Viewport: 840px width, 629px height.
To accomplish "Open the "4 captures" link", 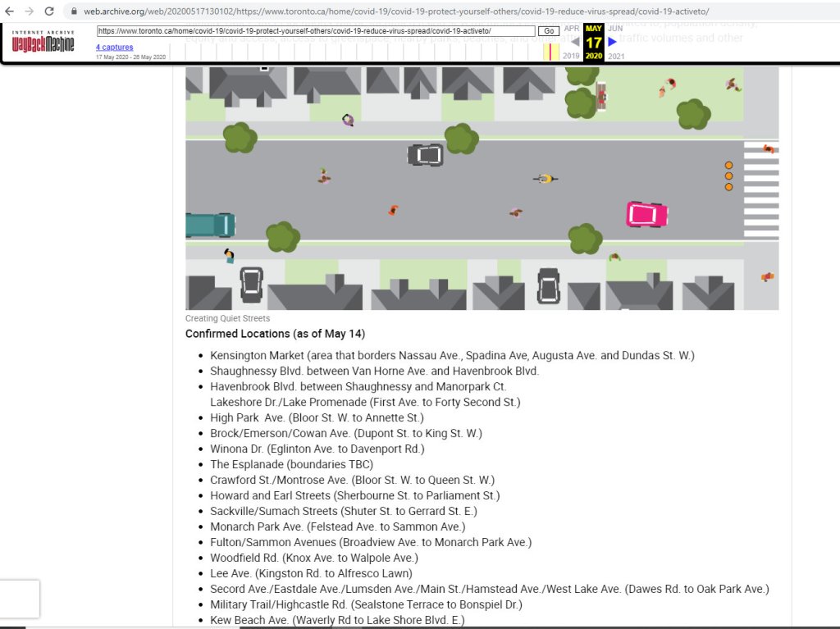I will [114, 48].
